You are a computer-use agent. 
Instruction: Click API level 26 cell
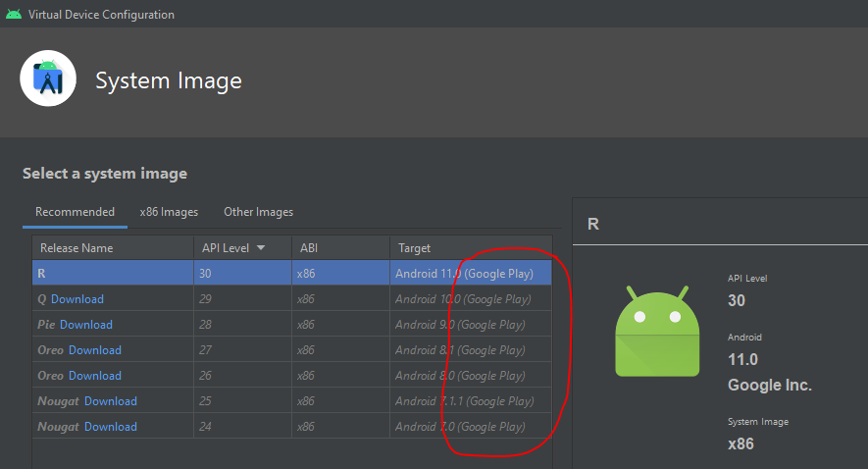pyautogui.click(x=242, y=376)
